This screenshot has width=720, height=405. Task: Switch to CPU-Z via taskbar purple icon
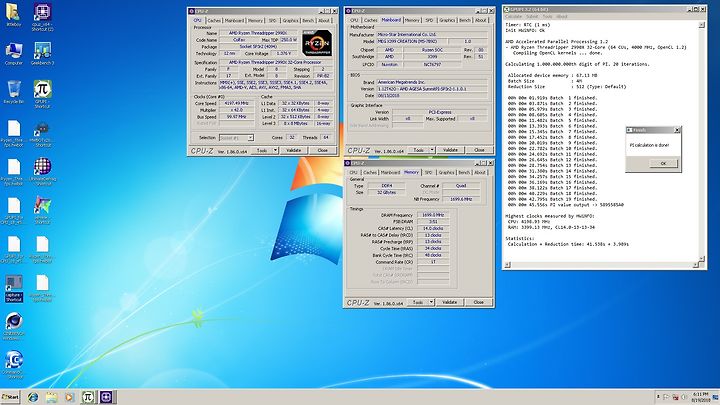[107, 397]
